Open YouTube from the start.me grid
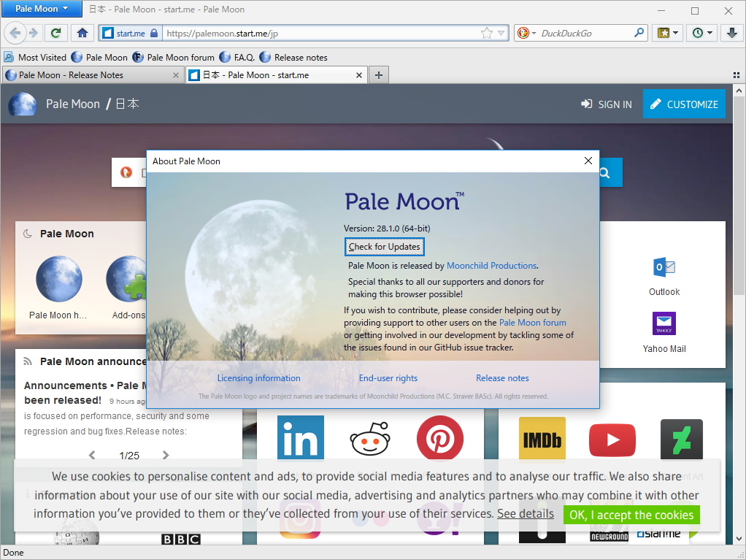This screenshot has width=746, height=560. click(x=612, y=440)
